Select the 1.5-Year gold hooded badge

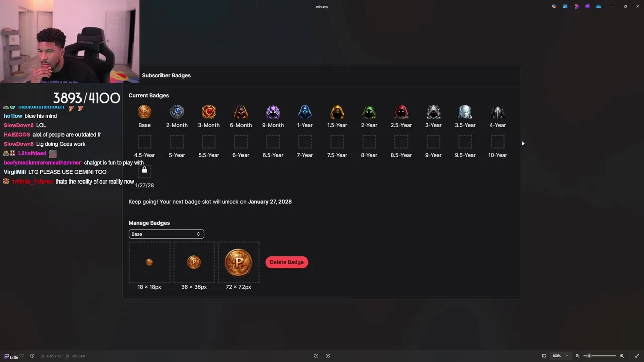coord(337,112)
